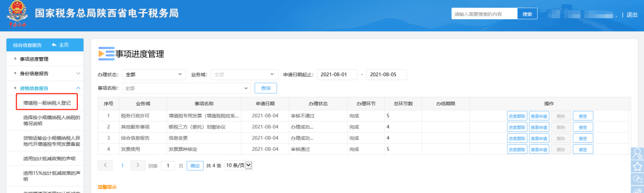Click 进度跟踪 for 其他服务事项 row

[x=517, y=127]
